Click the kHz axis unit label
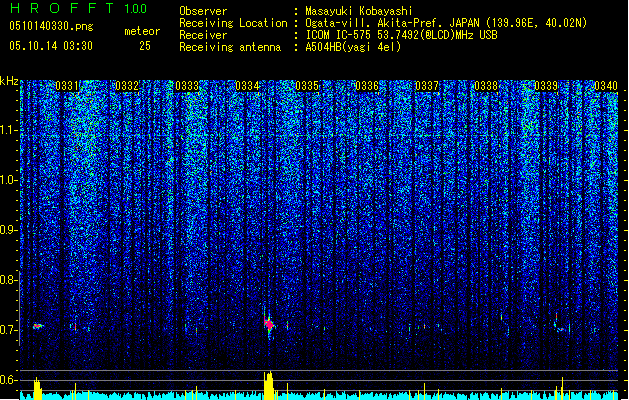Screen dimensions: 629x400 tap(9, 82)
